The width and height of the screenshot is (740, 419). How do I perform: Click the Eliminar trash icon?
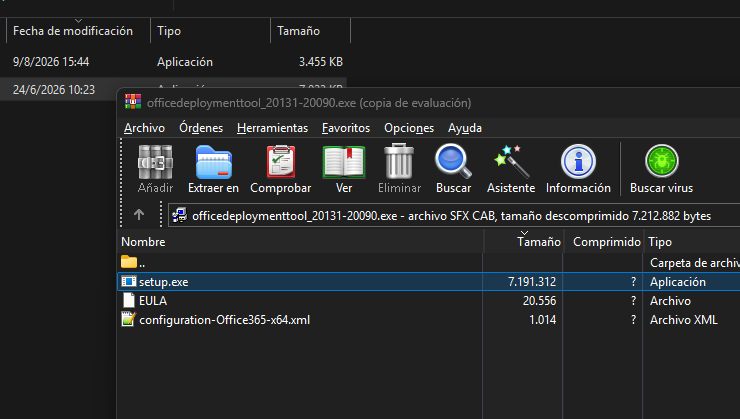tap(399, 161)
